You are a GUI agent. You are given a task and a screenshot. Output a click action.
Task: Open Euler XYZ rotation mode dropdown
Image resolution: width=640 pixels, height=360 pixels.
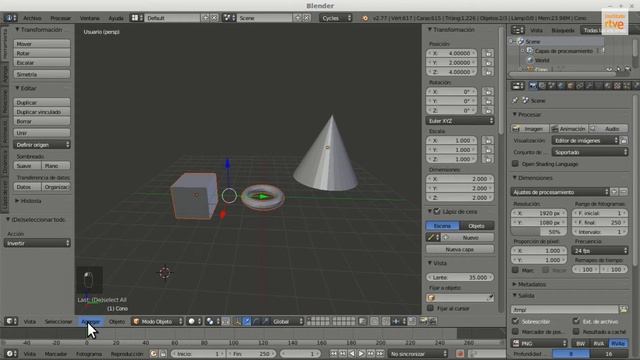[x=460, y=121]
